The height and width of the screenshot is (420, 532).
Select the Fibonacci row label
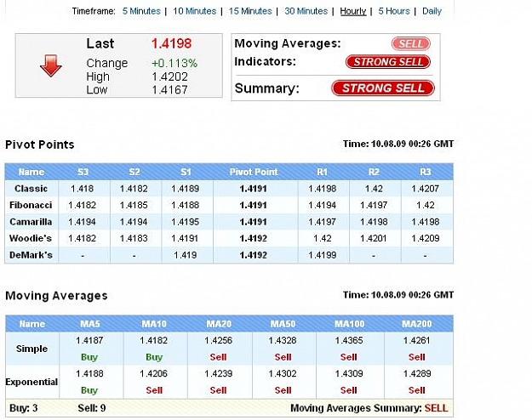click(31, 205)
